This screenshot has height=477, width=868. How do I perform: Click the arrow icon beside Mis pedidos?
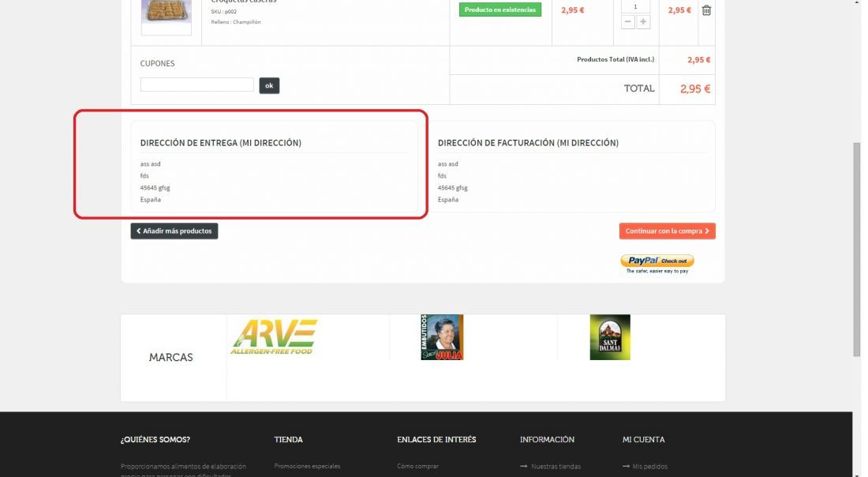[626, 467]
